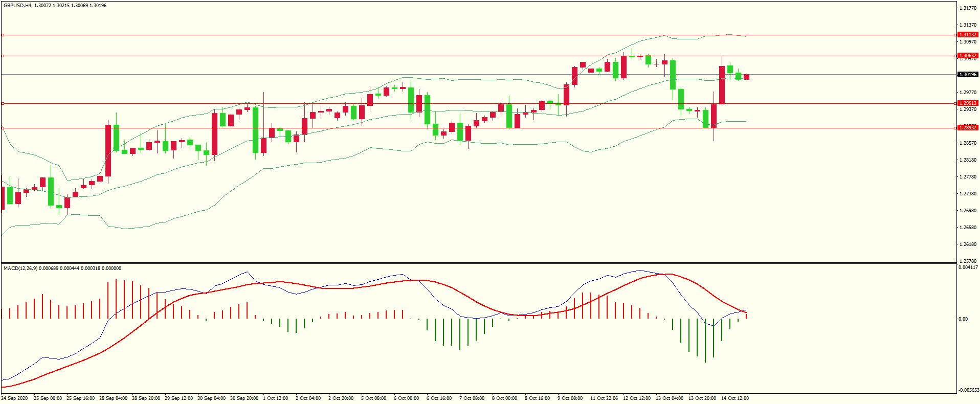Click the 0.004117 MACD scale value
The image size is (980, 404).
968,267
